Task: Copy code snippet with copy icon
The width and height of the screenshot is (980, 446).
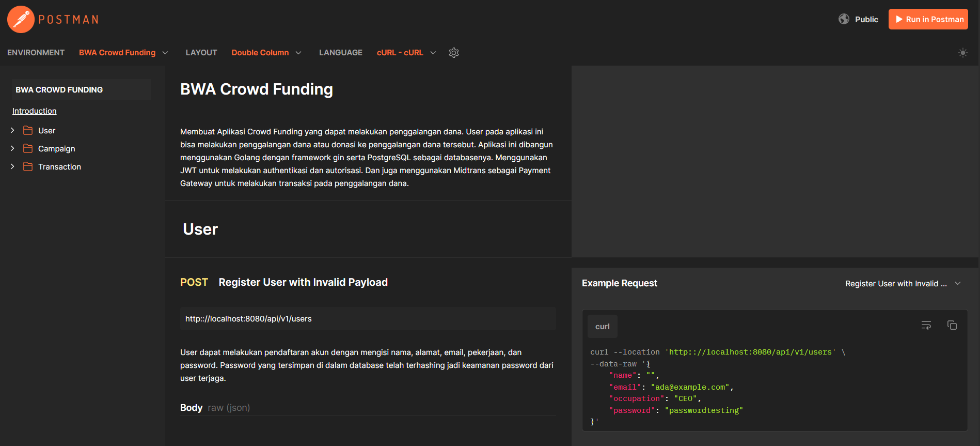Action: click(952, 325)
